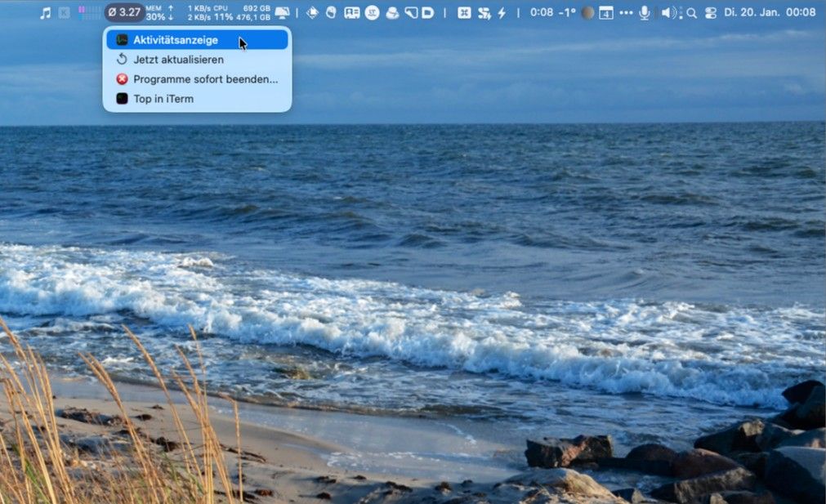
Task: Click the microphone icon in menu bar
Action: pos(645,12)
